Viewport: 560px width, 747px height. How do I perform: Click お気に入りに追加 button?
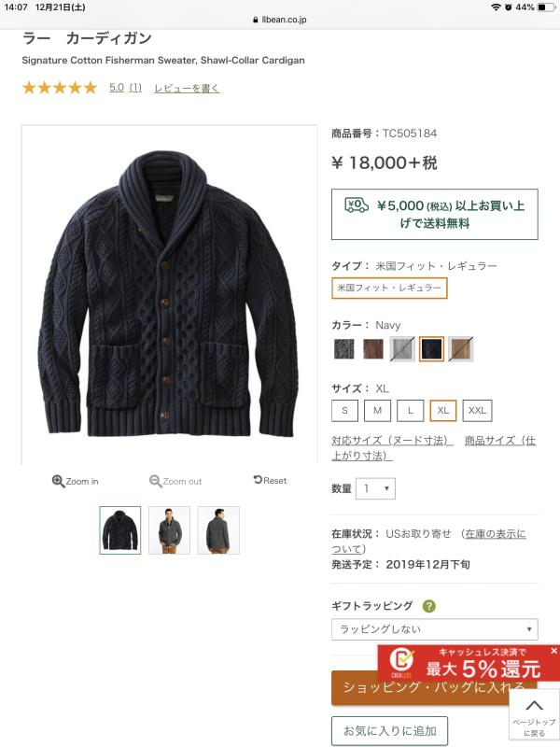click(x=389, y=730)
